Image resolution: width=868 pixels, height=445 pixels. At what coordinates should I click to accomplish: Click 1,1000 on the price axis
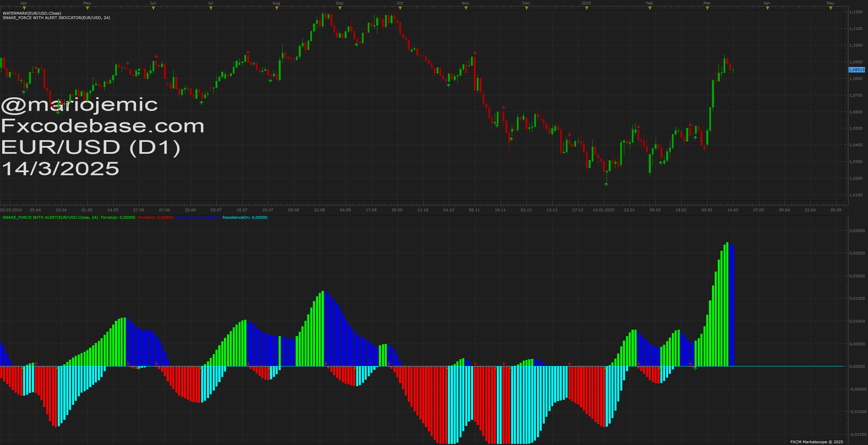point(856,45)
